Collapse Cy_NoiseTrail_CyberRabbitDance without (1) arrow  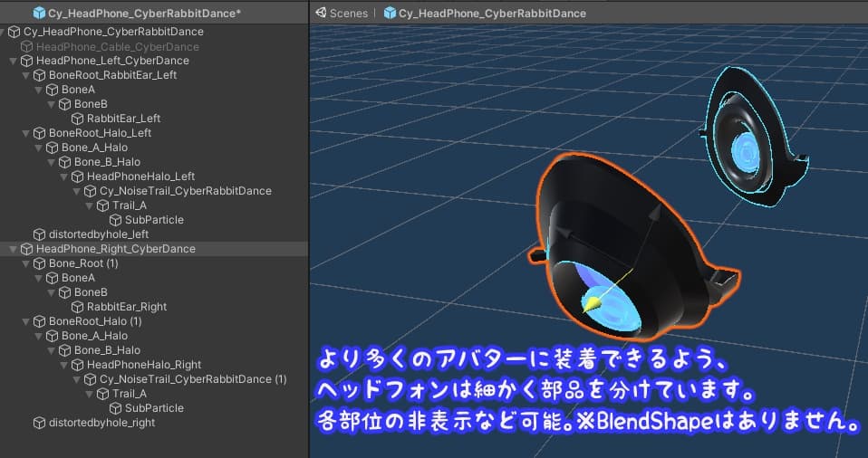[x=77, y=191]
